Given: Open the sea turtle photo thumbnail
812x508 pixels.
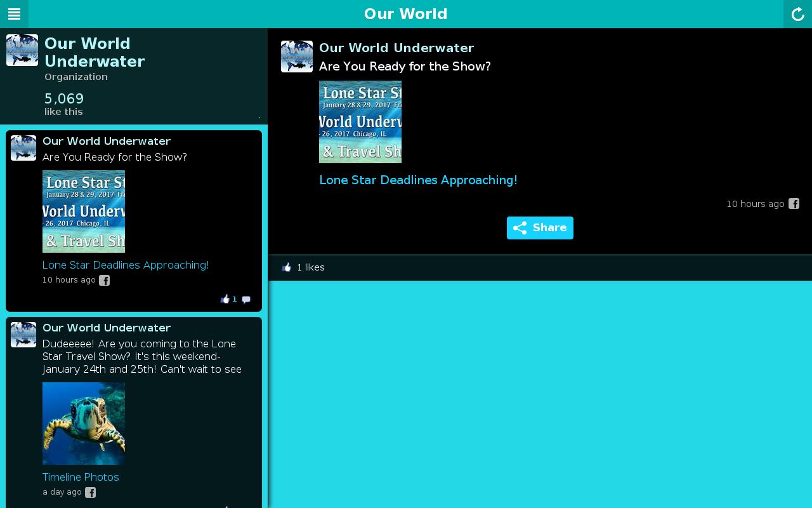Looking at the screenshot, I should (x=84, y=424).
